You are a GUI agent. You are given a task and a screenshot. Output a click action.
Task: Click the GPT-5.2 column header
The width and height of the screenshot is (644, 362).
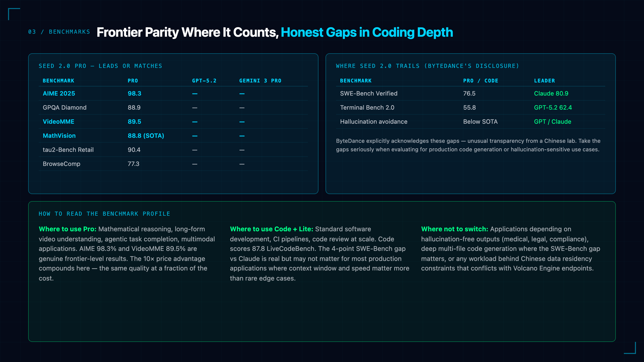click(204, 81)
